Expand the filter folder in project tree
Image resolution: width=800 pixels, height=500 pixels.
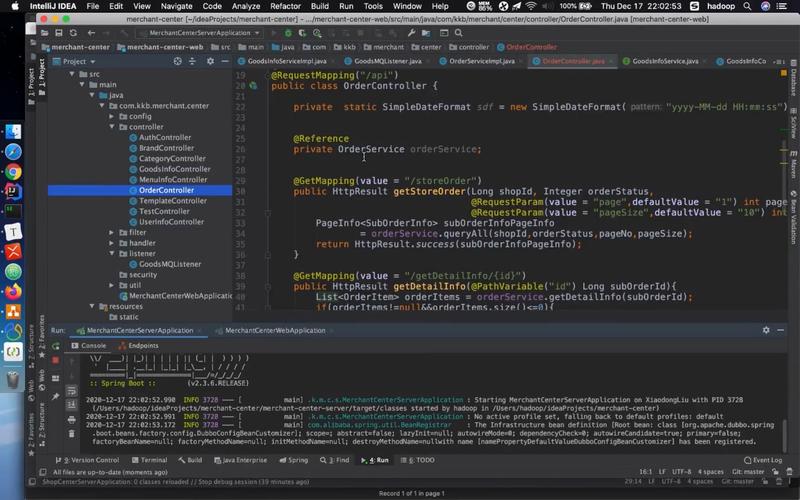112,232
